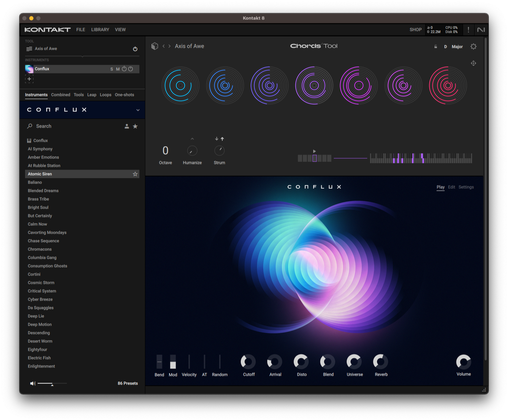
Task: Click the Native Instruments logo top right
Action: click(x=481, y=30)
